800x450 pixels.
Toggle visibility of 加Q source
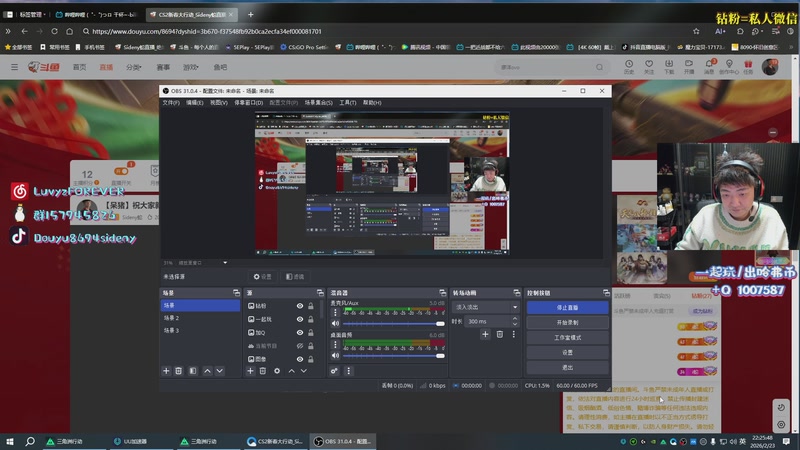pos(300,333)
